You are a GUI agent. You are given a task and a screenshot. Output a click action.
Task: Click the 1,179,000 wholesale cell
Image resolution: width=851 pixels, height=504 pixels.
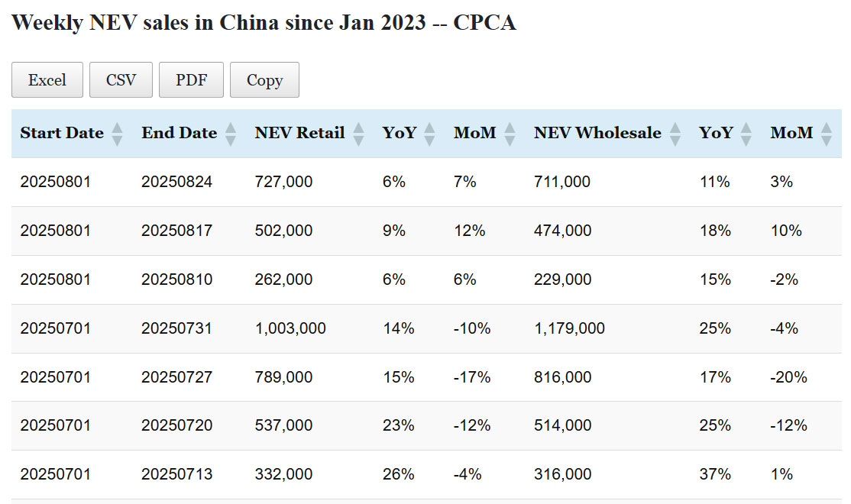click(569, 328)
